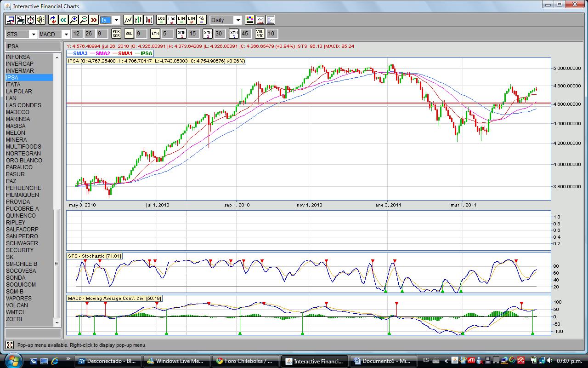The height and width of the screenshot is (368, 588).
Task: Select LAN in the stock list
Action: pyautogui.click(x=29, y=98)
